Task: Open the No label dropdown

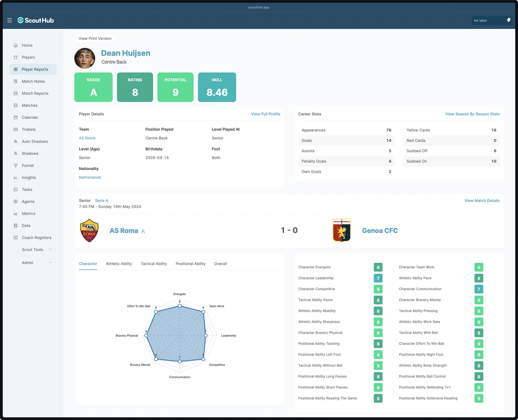Action: coord(492,20)
